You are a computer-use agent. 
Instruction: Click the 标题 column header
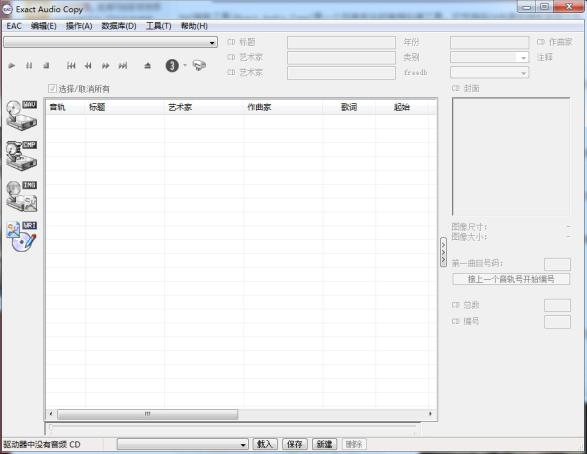125,107
